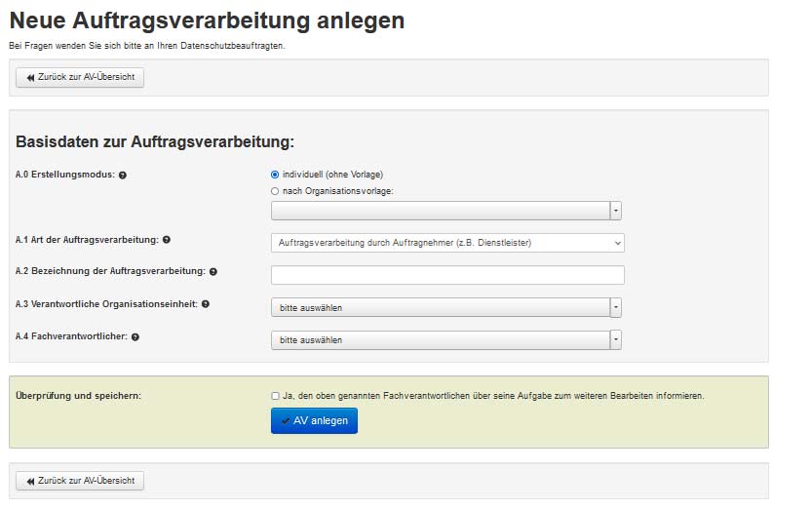
Task: Open the Art der Auftragsverarbeitung dropdown
Action: point(447,243)
